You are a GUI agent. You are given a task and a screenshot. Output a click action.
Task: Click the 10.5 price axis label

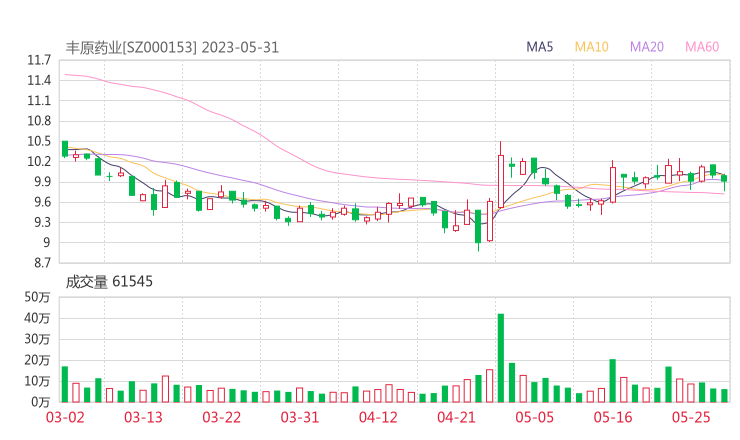(x=39, y=141)
